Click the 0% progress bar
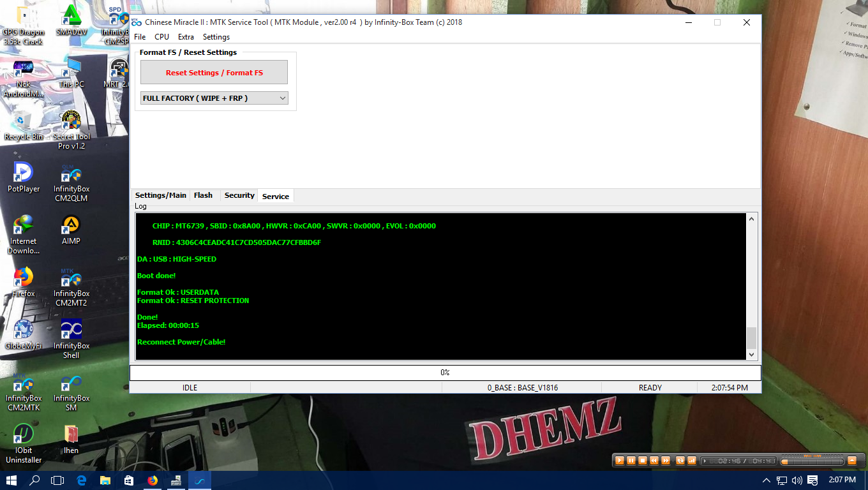Viewport: 868px width, 490px height. pyautogui.click(x=445, y=373)
